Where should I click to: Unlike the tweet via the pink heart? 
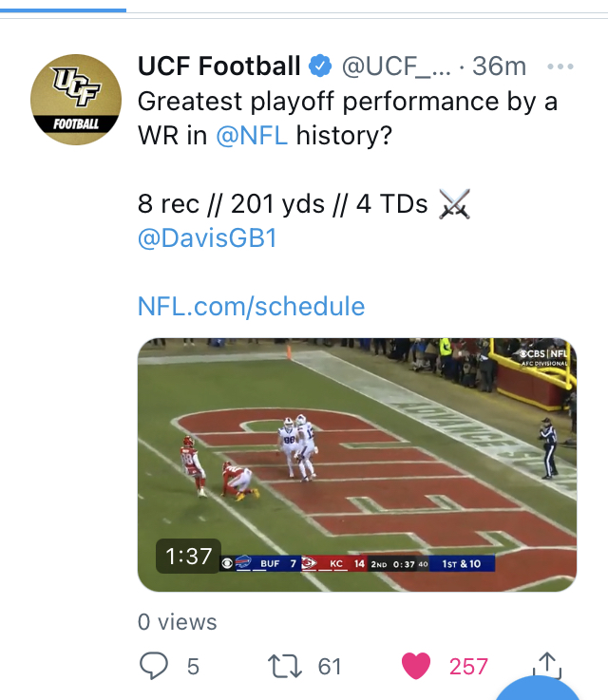[x=416, y=666]
